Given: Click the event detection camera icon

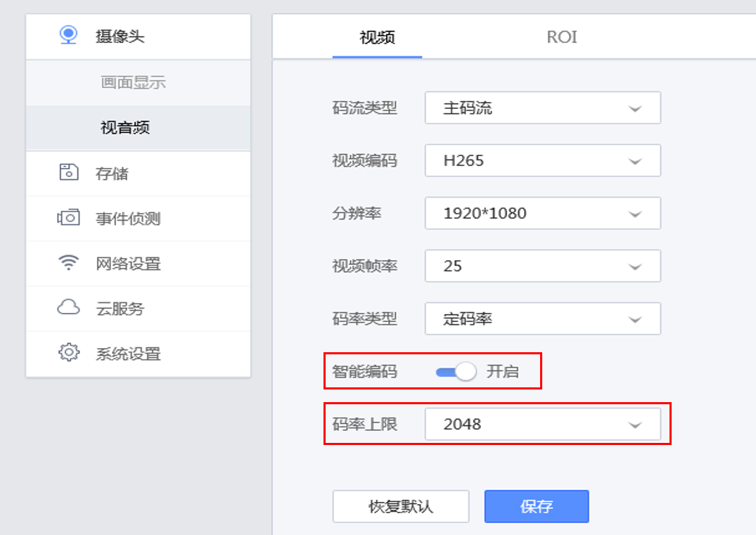Looking at the screenshot, I should tap(68, 218).
